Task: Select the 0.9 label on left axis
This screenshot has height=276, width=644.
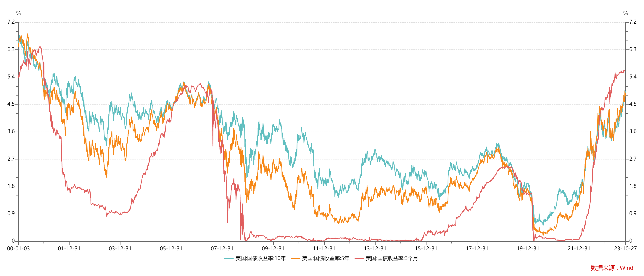Action: tap(11, 214)
